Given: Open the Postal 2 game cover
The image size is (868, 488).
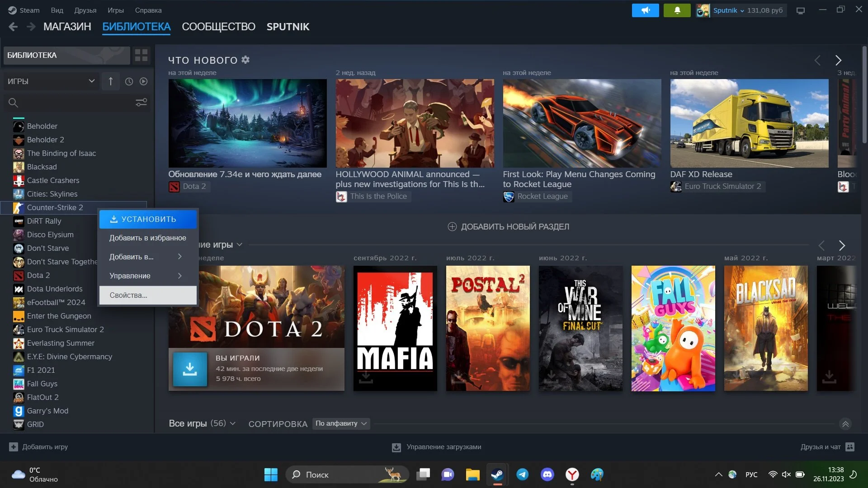Looking at the screenshot, I should [488, 328].
